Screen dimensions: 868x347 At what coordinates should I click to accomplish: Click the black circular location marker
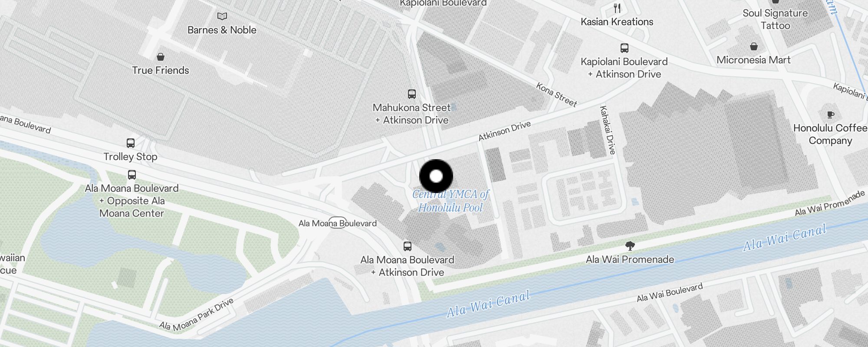point(436,176)
